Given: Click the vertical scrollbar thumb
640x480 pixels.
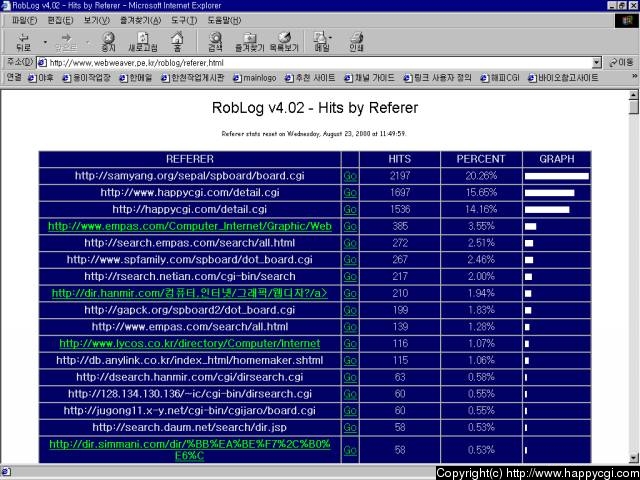Looking at the screenshot, I should (x=633, y=107).
